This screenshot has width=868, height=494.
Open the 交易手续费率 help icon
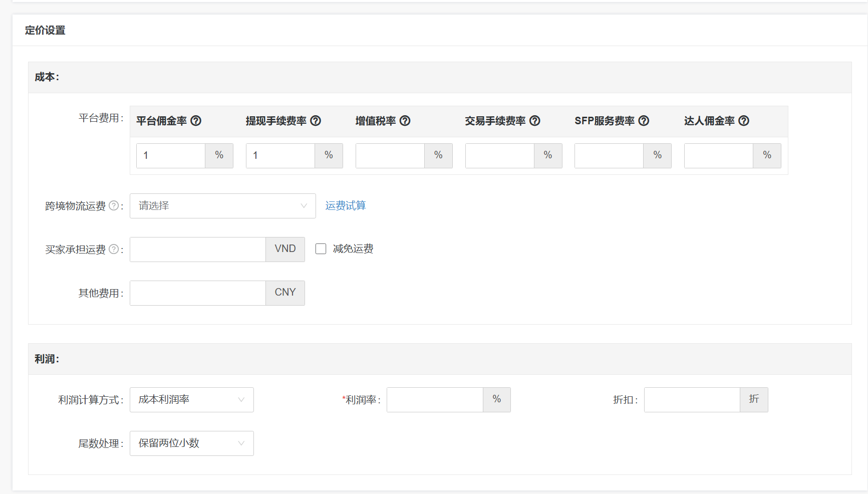tap(535, 121)
